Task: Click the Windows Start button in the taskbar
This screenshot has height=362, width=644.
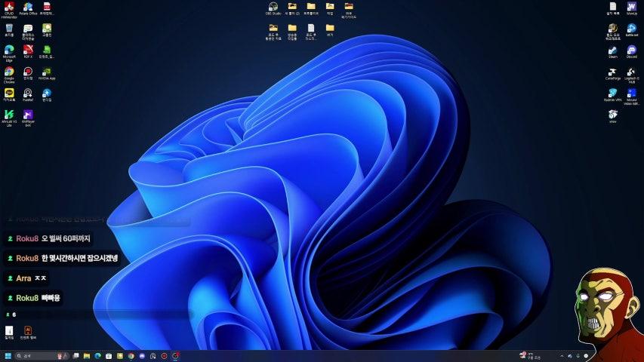Action: tap(9, 355)
